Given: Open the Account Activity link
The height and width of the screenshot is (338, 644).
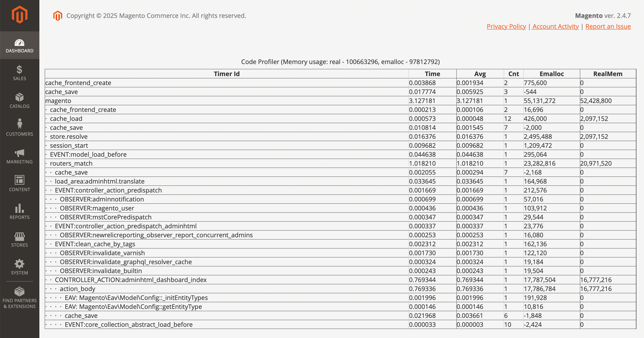Looking at the screenshot, I should click(555, 26).
